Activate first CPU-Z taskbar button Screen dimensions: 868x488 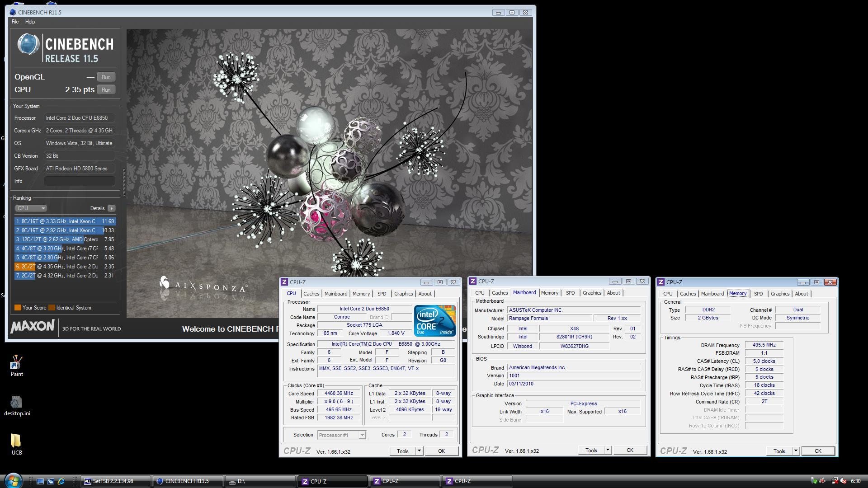333,481
